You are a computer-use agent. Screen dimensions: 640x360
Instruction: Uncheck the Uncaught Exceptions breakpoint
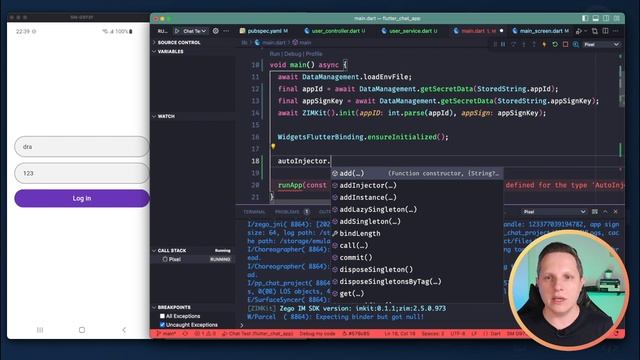click(162, 325)
